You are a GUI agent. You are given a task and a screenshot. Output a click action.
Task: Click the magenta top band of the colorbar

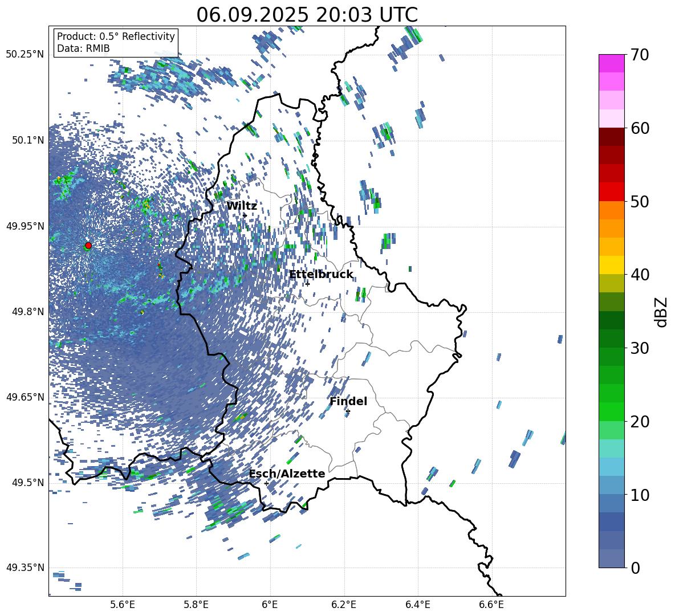(x=612, y=63)
